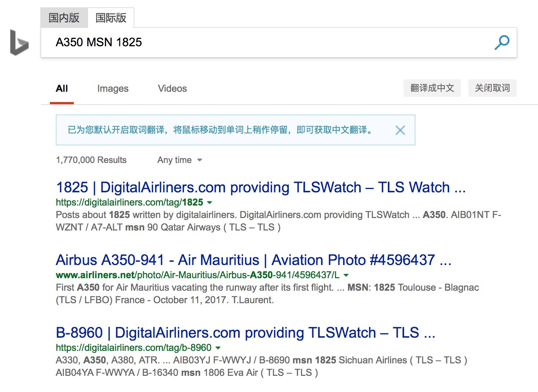Open the B-8960 DigitalAirliners.com result link
This screenshot has width=538, height=392.
[246, 333]
